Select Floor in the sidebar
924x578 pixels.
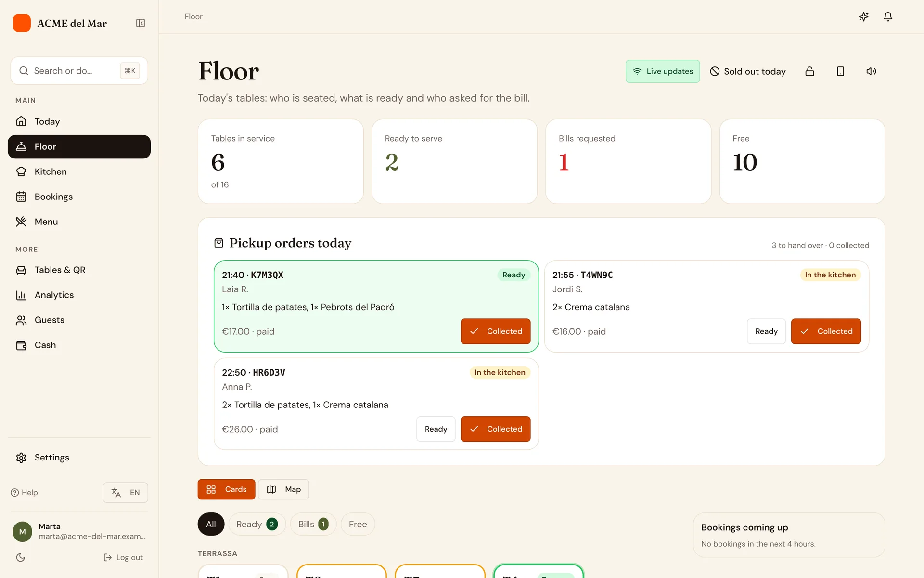pyautogui.click(x=79, y=146)
